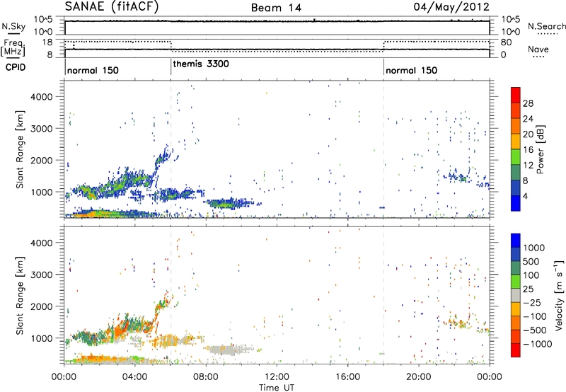566x392 pixels.
Task: Click the 4 tick on Power colorbar
Action: pos(526,196)
